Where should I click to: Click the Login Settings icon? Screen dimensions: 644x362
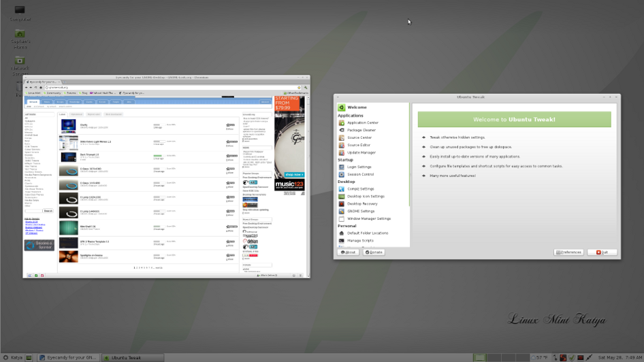(x=341, y=167)
